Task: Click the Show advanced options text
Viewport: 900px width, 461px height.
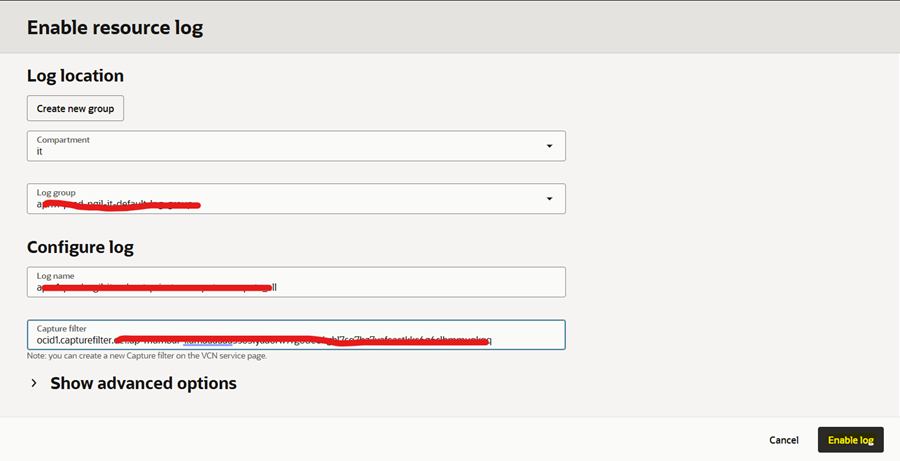Action: pos(143,383)
